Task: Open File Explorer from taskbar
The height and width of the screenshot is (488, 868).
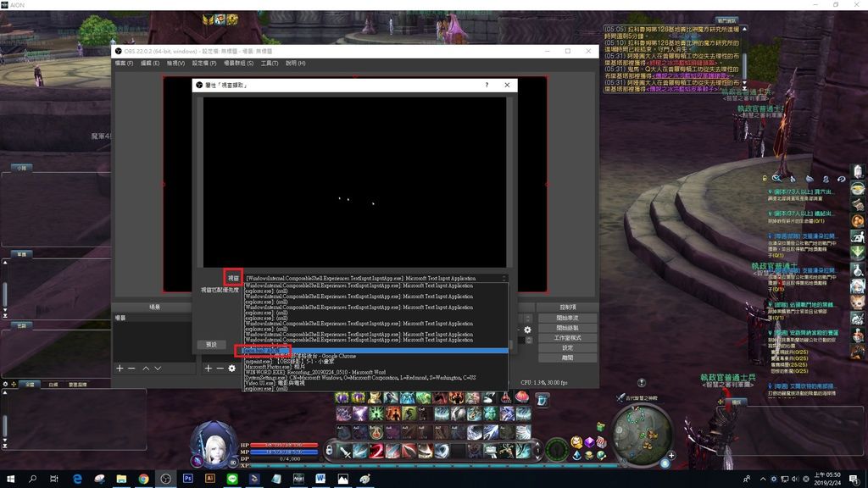Action: tap(121, 479)
